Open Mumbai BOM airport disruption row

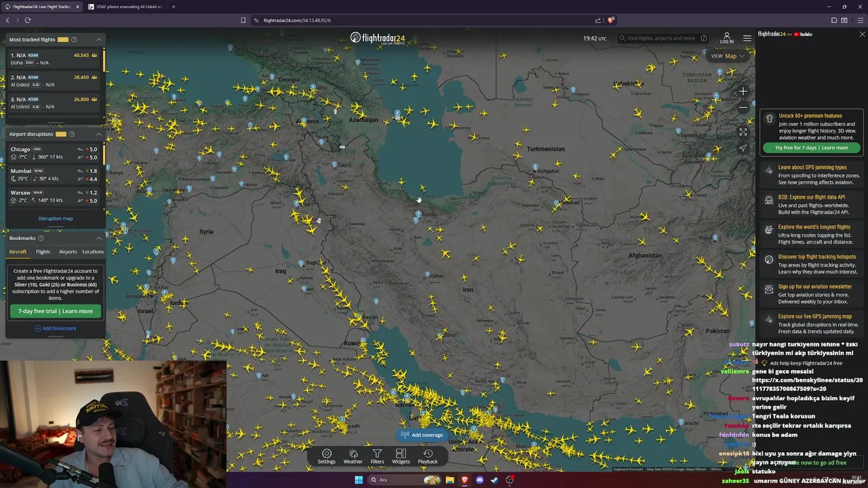click(54, 175)
